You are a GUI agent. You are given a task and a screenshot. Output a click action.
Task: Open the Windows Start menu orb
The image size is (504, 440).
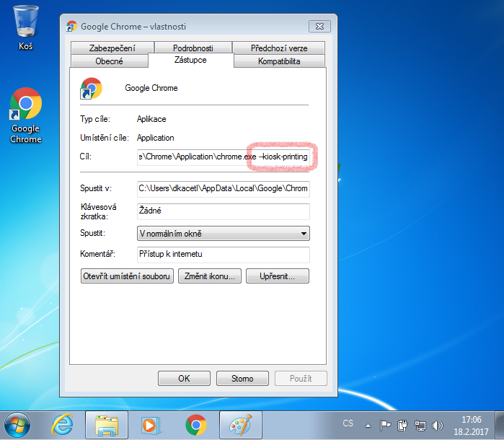(x=17, y=425)
